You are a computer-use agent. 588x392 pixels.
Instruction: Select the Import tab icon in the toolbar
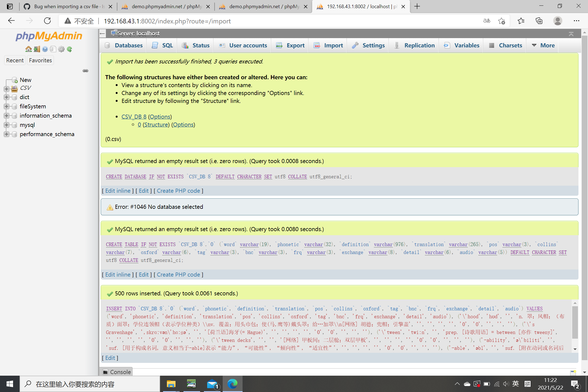pyautogui.click(x=317, y=45)
